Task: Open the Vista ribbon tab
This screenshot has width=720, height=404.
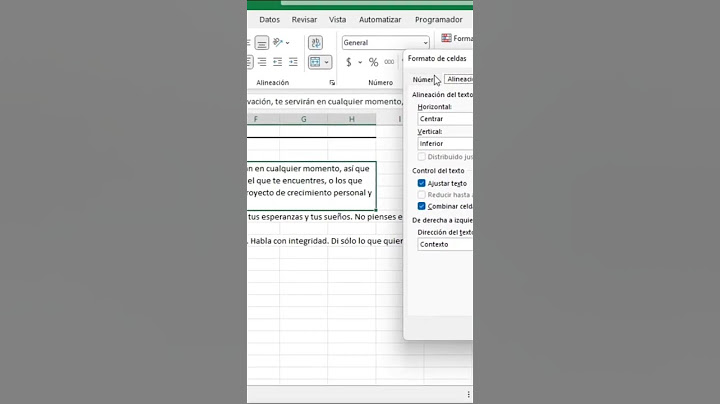Action: 338,20
